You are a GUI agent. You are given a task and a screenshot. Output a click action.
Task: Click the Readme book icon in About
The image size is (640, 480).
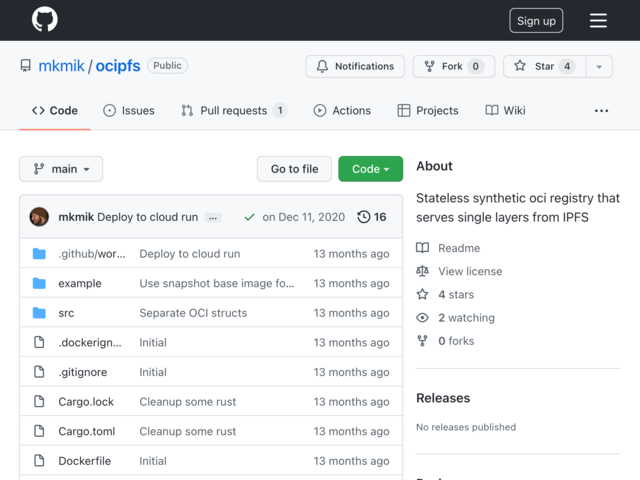pos(422,248)
